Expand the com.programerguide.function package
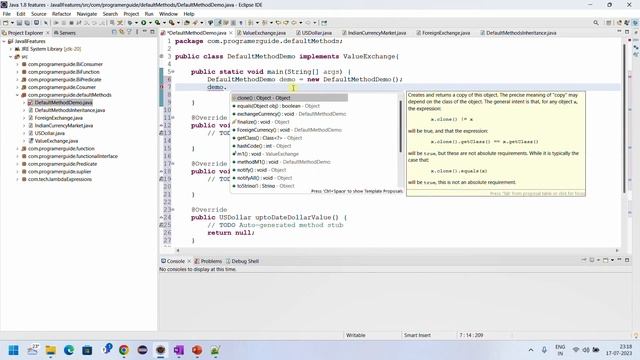Screen dimensions: 640x360 click(x=17, y=149)
